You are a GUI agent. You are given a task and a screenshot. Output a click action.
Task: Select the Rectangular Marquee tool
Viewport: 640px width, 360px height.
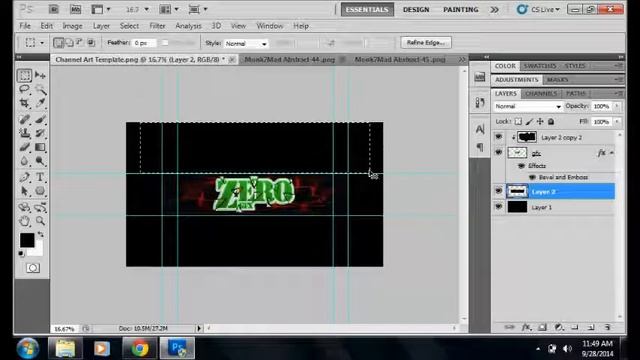tap(24, 76)
